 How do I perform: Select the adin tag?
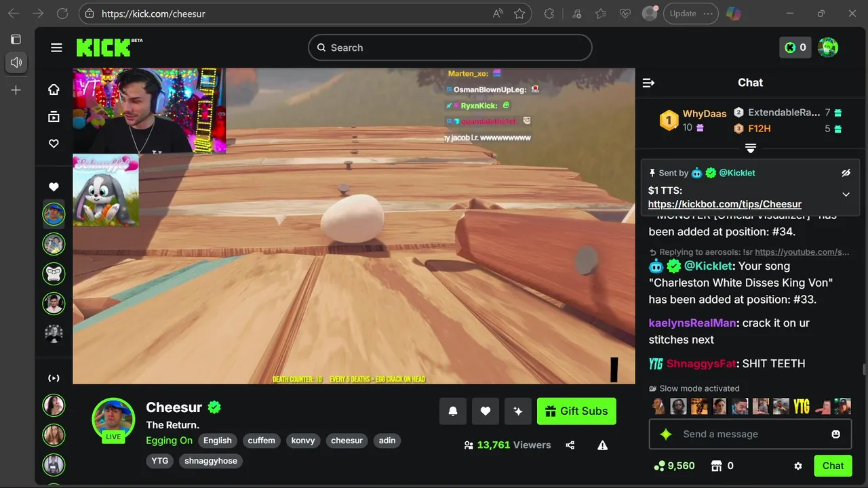click(x=387, y=441)
